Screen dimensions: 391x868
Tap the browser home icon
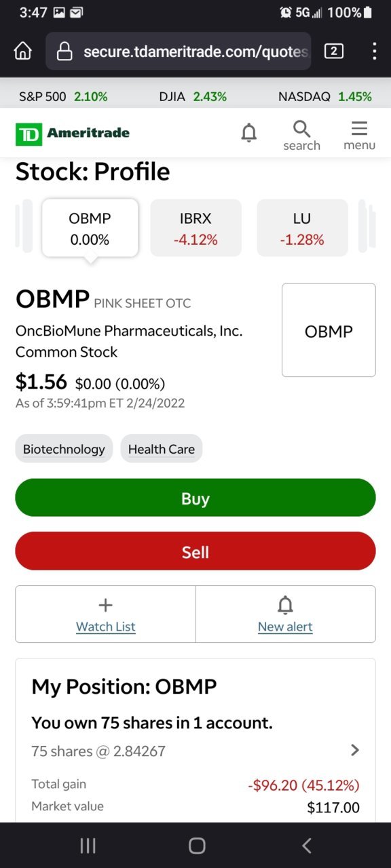[23, 51]
